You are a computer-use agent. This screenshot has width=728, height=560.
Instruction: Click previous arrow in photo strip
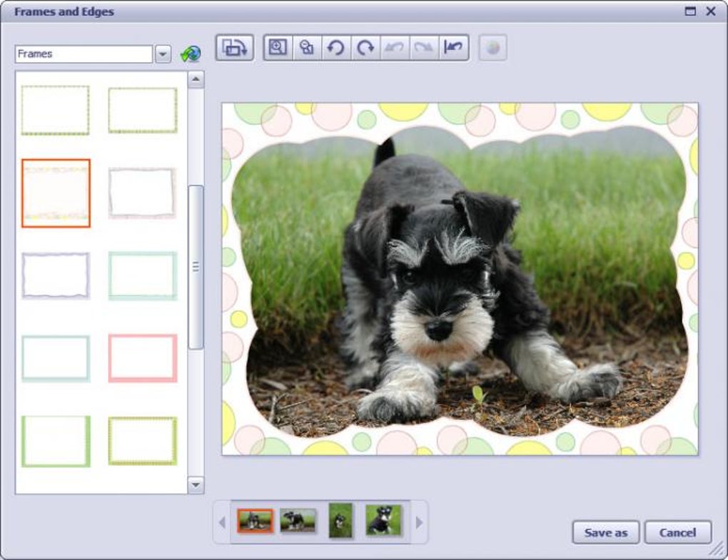pos(222,522)
